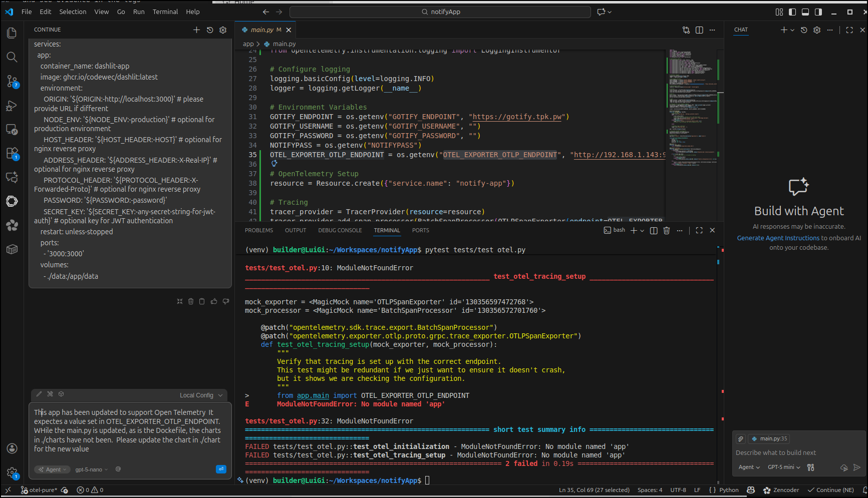
Task: Switch to the PROBLEMS panel tab
Action: coord(258,230)
